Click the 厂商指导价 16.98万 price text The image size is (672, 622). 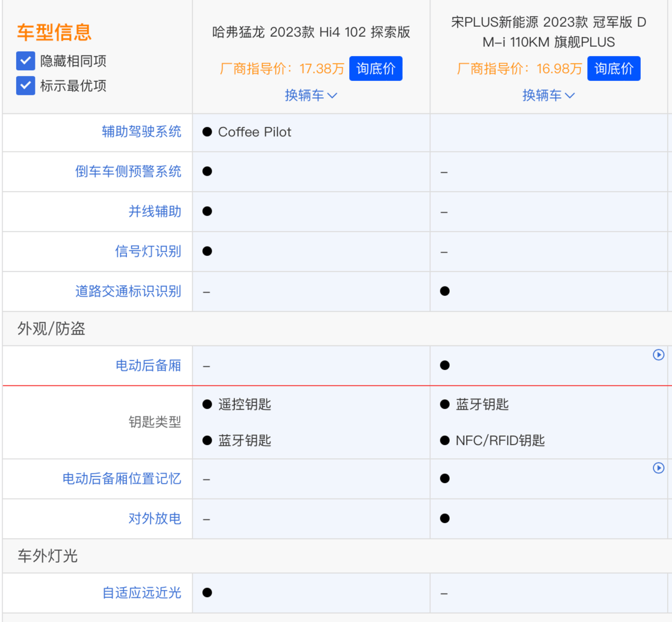520,68
